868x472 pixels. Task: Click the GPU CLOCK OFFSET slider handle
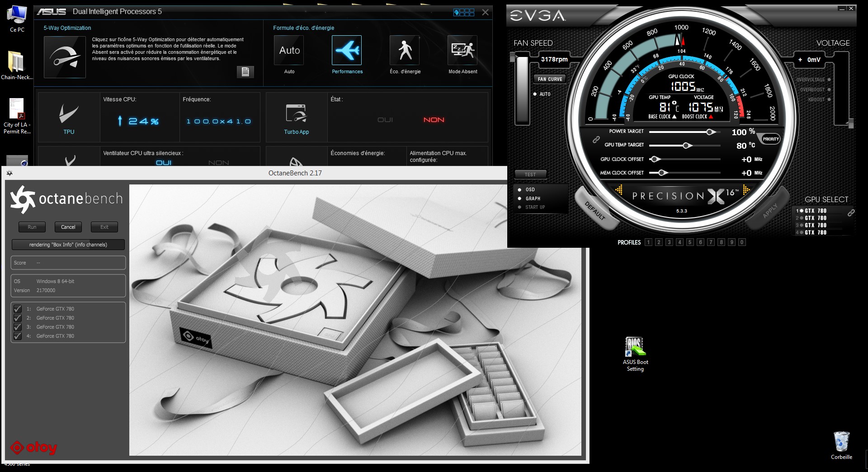point(654,159)
